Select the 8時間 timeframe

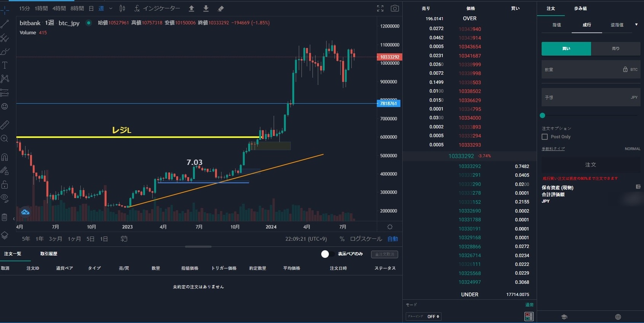pos(77,8)
